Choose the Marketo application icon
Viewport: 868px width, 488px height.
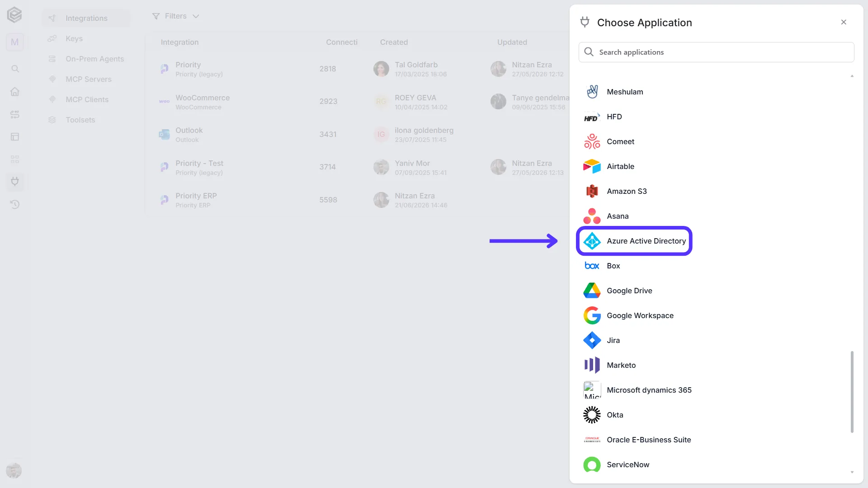click(x=592, y=365)
